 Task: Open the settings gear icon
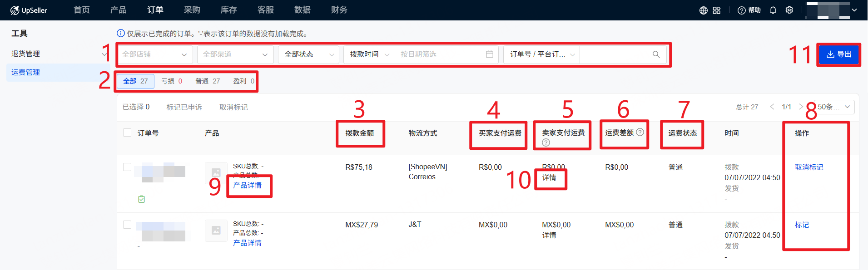tap(789, 10)
